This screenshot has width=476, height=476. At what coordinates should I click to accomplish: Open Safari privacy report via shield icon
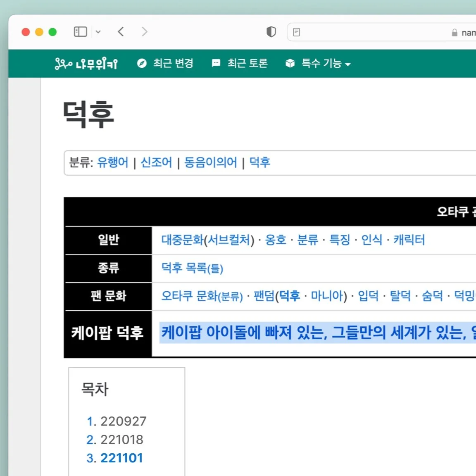(271, 31)
